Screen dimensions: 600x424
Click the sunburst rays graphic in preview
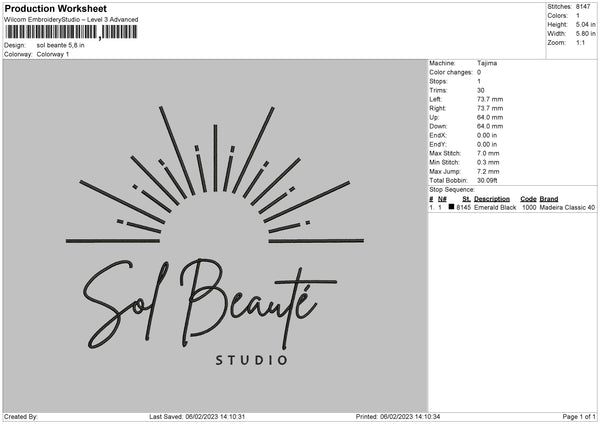[210, 175]
